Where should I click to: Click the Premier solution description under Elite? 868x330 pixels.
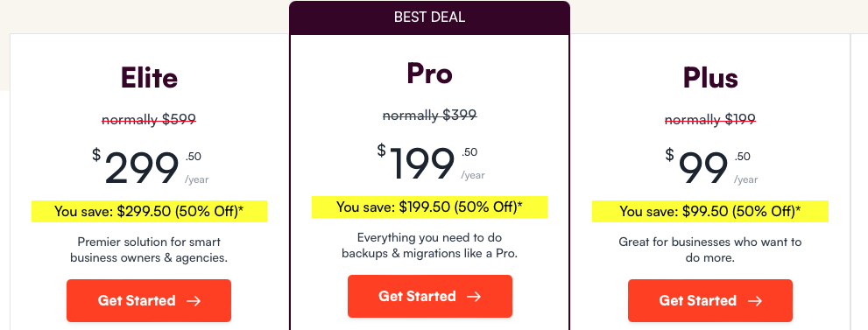[x=149, y=249]
